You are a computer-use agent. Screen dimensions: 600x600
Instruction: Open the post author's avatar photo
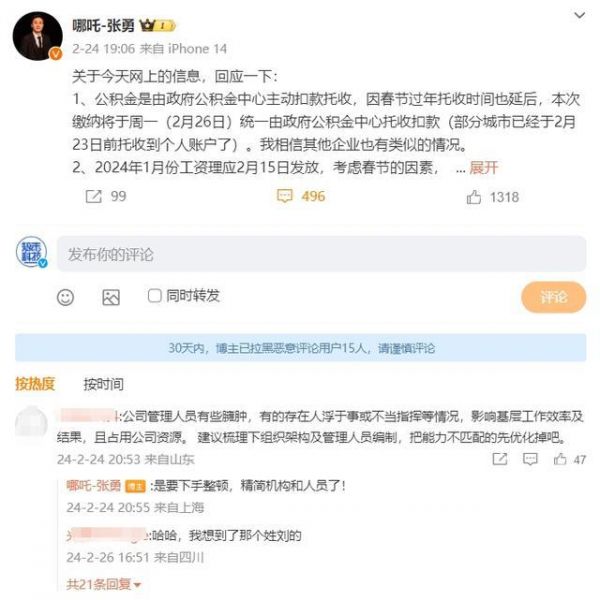tap(38, 36)
